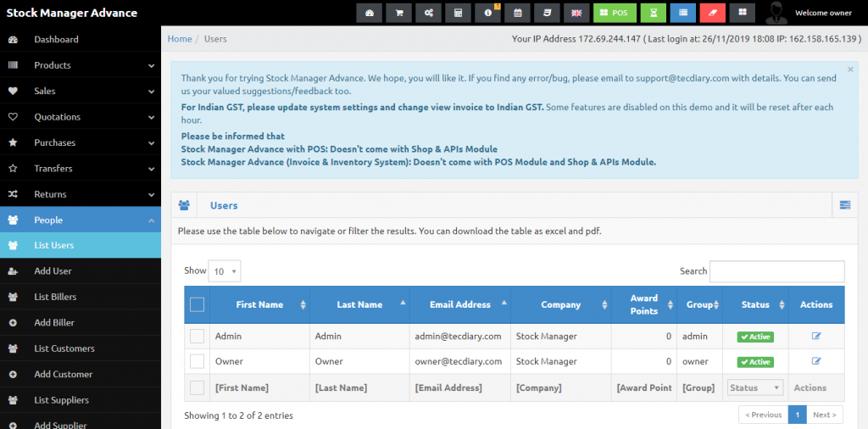Open Add Customer in sidebar
Image resolution: width=868 pixels, height=429 pixels.
[81, 374]
